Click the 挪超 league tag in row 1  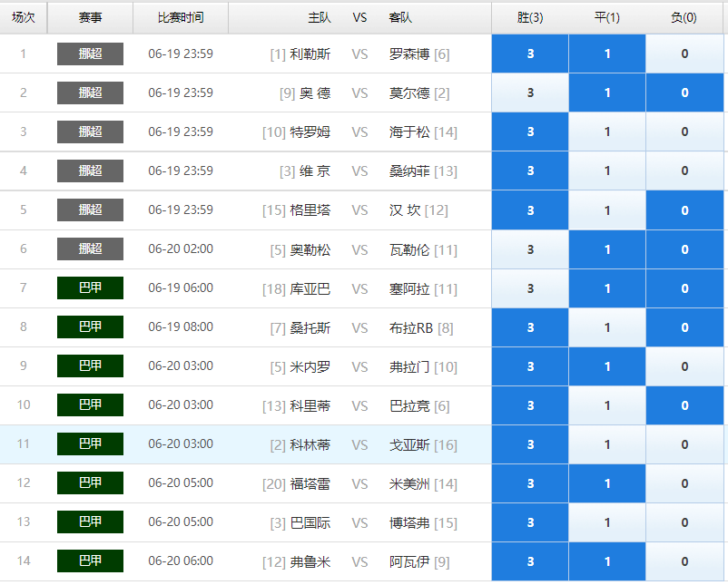coord(90,54)
